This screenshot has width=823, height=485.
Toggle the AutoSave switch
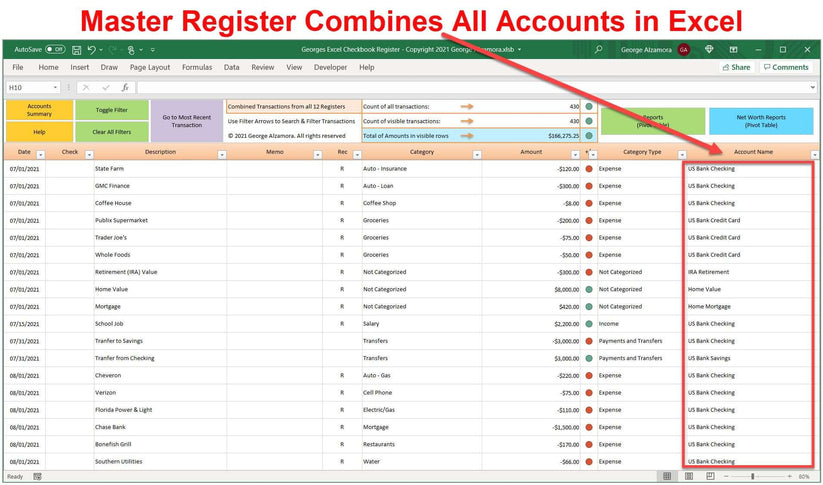(54, 49)
